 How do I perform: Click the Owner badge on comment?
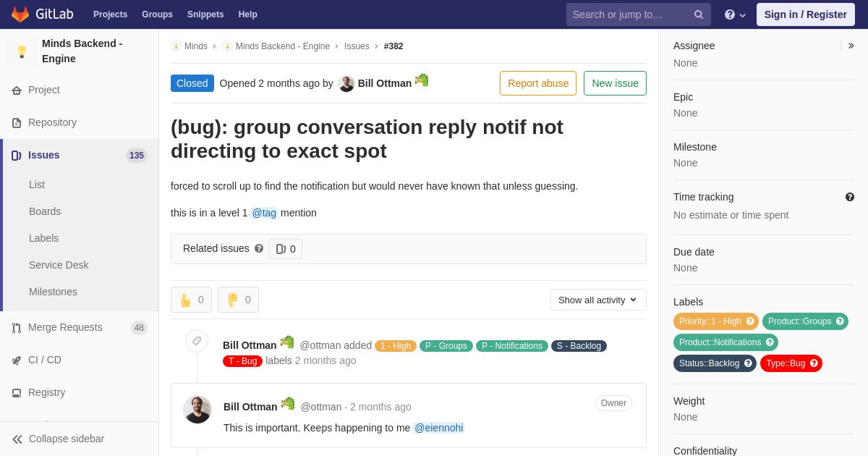(x=613, y=403)
